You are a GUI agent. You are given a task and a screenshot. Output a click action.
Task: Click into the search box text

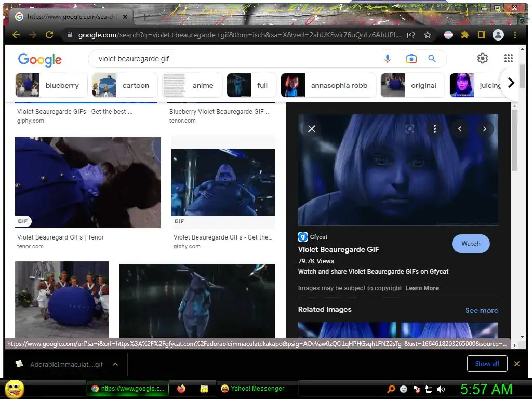pos(134,59)
